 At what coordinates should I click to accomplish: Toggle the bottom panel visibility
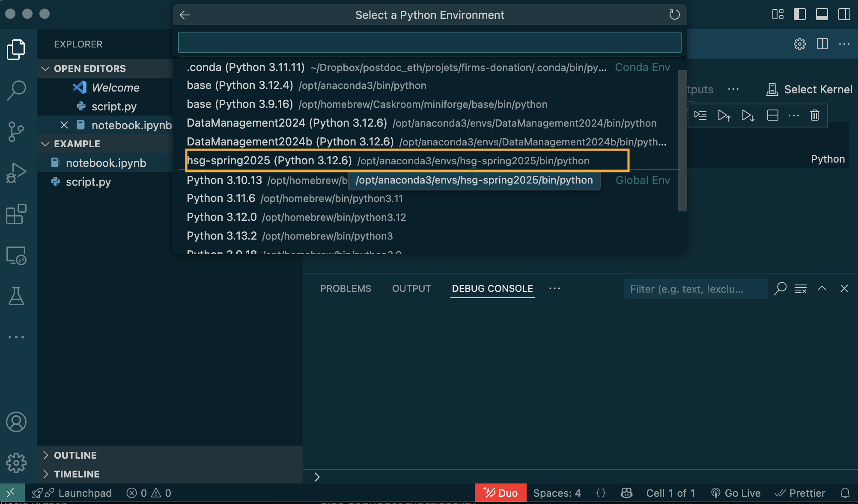(x=822, y=14)
